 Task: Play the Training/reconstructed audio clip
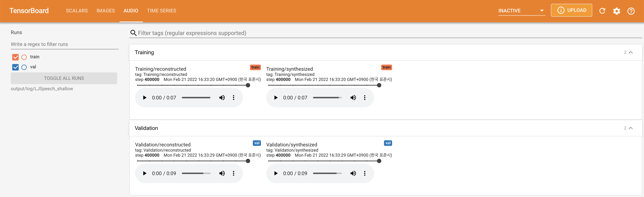pyautogui.click(x=144, y=98)
